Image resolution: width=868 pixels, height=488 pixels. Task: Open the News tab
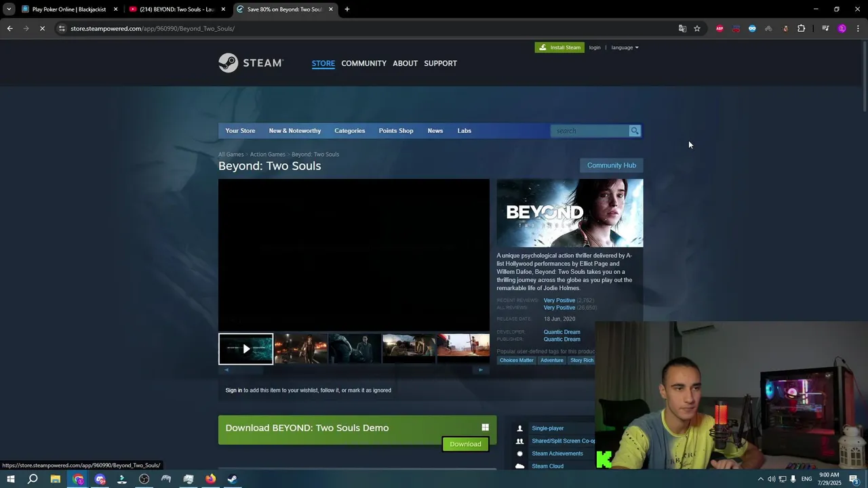click(435, 131)
